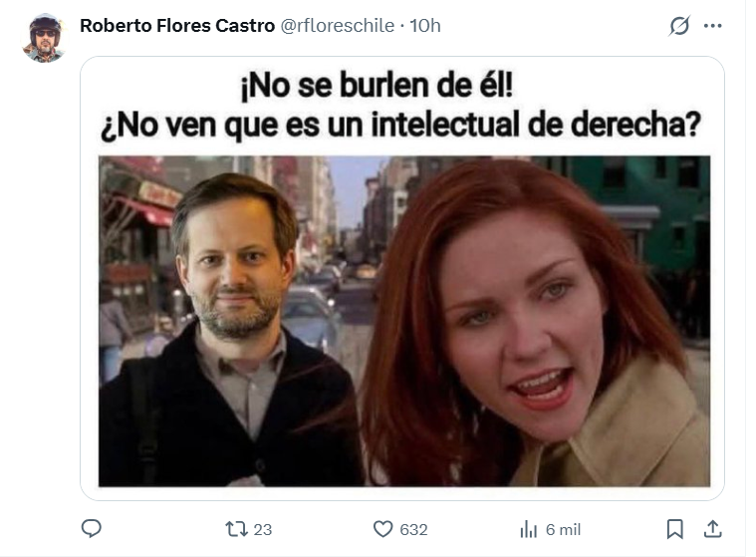The image size is (756, 557).
Task: Click the @rfloreschile handle
Action: click(x=337, y=26)
